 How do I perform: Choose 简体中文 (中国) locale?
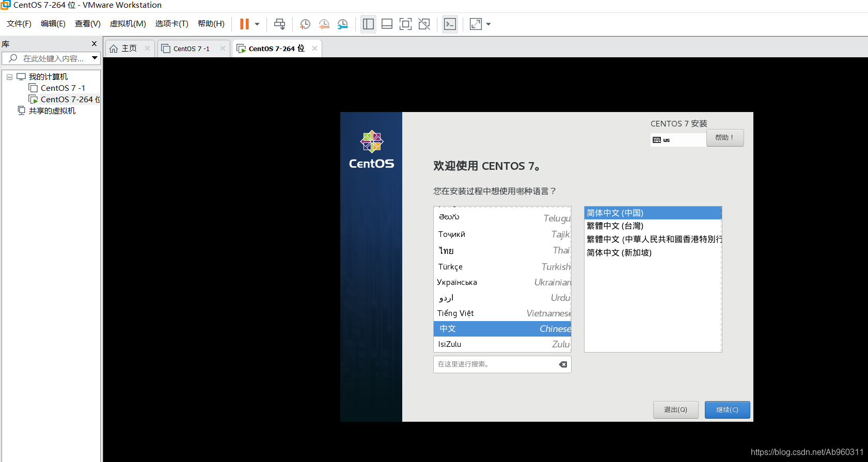pos(653,213)
